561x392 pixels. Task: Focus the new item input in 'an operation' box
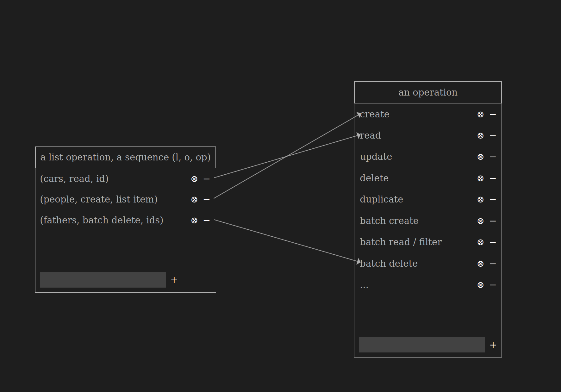coord(422,345)
